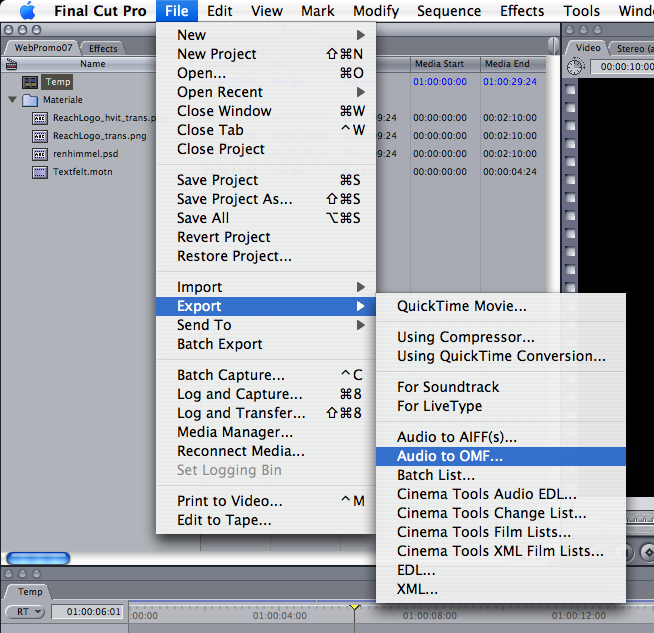
Task: Click the Timeline playhead marker
Action: tap(355, 607)
